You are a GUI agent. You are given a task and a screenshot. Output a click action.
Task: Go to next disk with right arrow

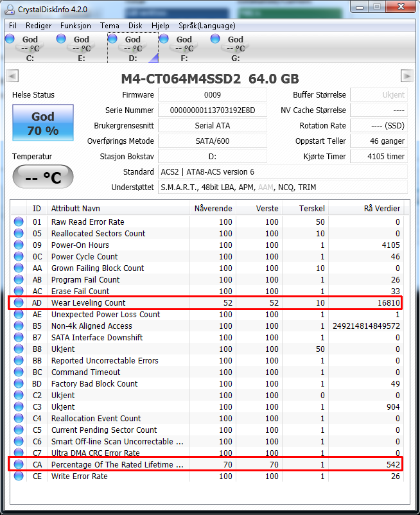click(x=407, y=76)
